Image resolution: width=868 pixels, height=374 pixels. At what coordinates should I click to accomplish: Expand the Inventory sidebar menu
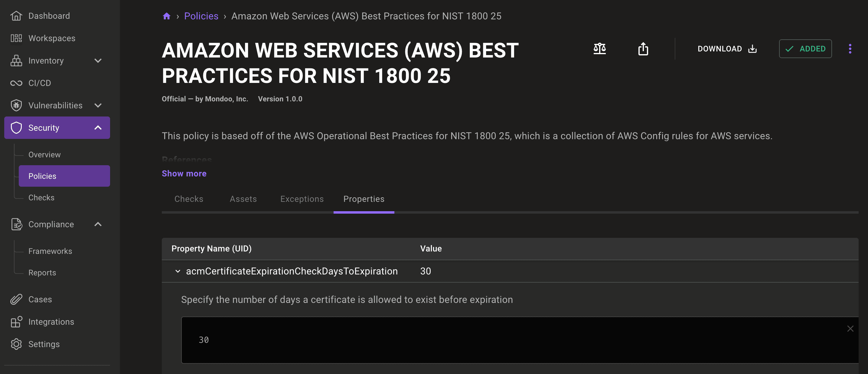98,61
